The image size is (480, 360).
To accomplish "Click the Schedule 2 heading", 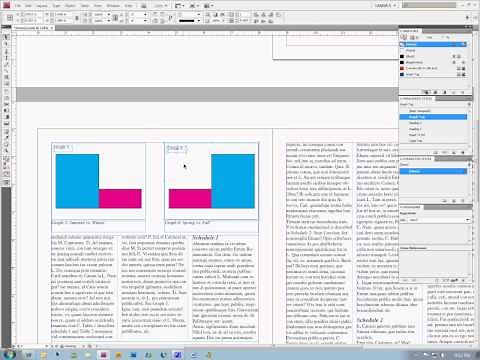I will pos(370,320).
